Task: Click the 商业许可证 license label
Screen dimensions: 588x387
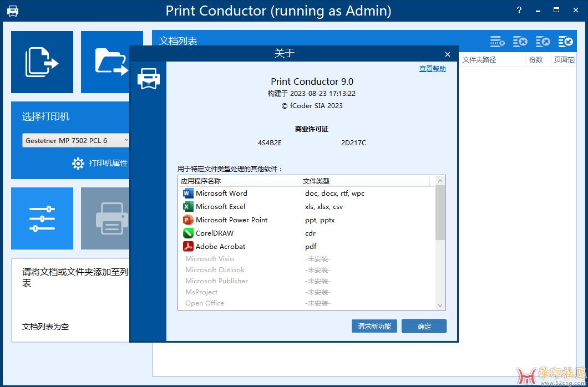Action: pos(312,129)
